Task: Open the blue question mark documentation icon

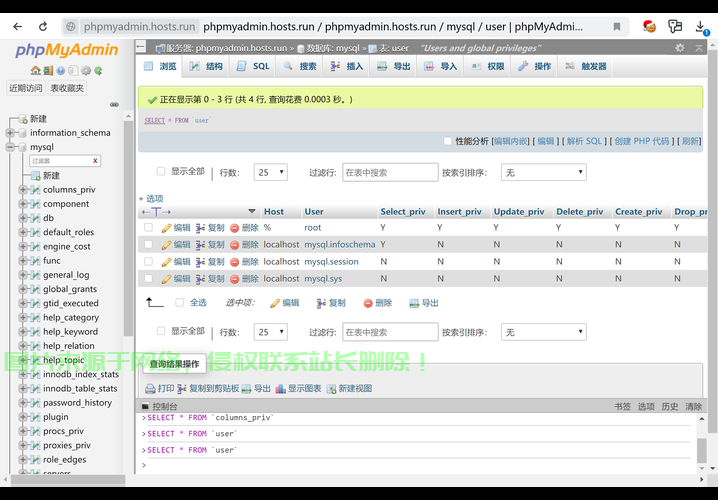Action: (x=60, y=71)
